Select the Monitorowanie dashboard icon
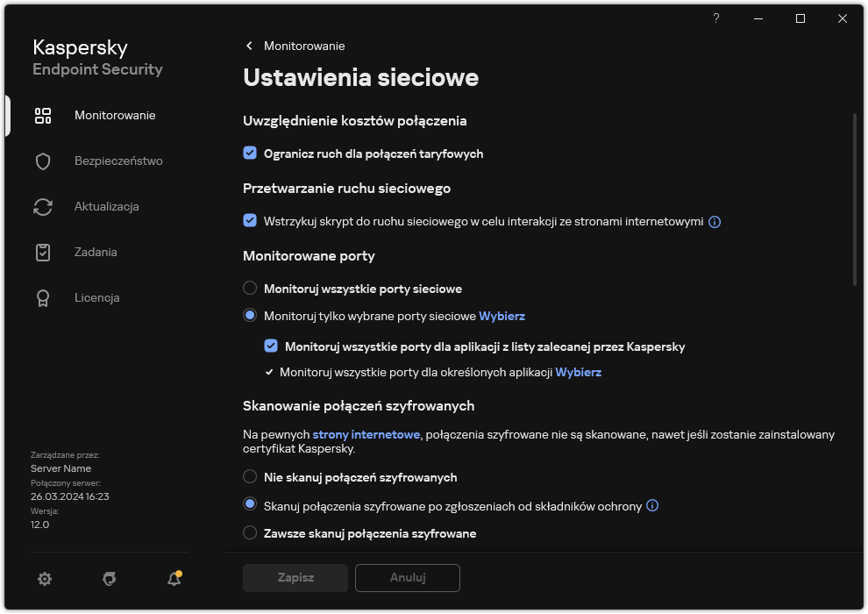The image size is (868, 614). (x=43, y=115)
